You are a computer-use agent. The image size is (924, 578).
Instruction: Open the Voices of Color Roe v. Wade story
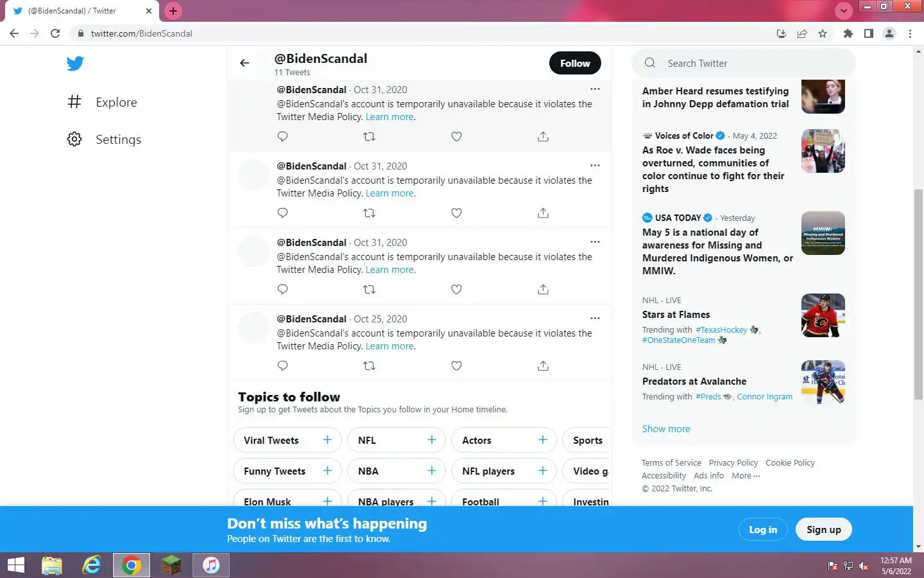[x=714, y=170]
